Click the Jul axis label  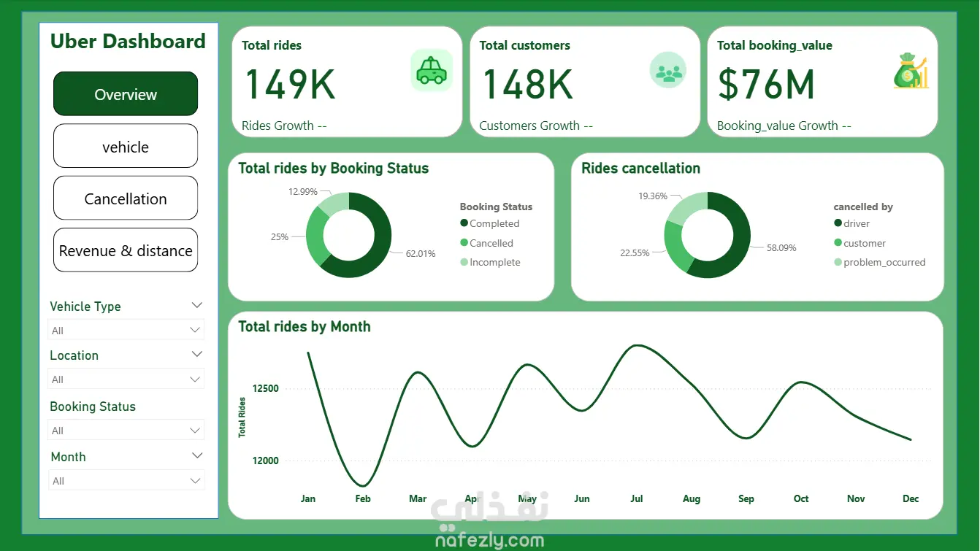(x=637, y=498)
